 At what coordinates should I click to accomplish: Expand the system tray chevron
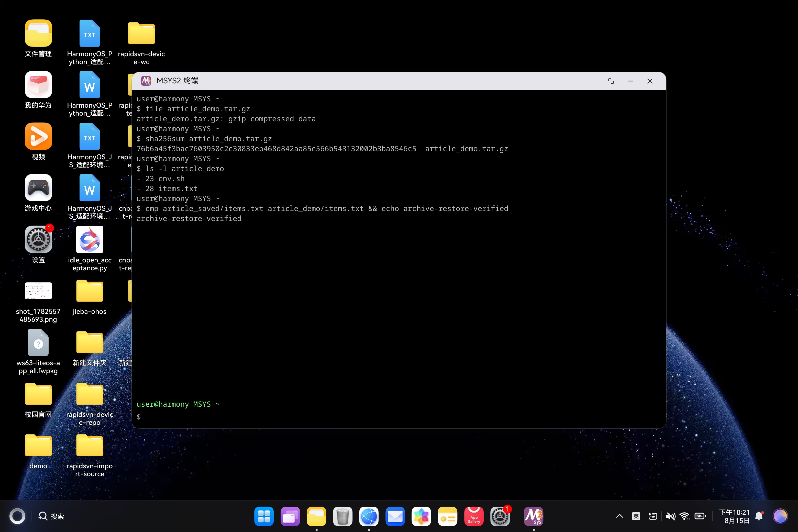click(619, 516)
